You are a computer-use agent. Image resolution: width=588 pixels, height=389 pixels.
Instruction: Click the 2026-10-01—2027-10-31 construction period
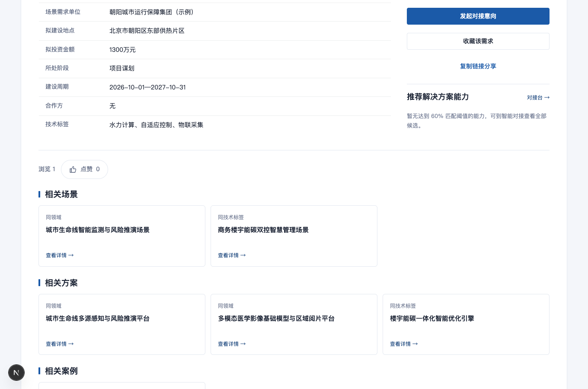pos(147,87)
